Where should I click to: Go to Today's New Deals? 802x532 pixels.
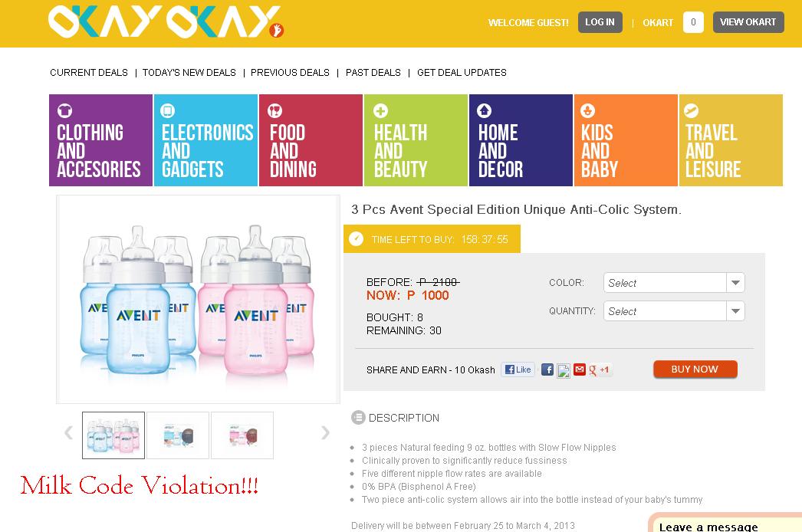pos(189,73)
